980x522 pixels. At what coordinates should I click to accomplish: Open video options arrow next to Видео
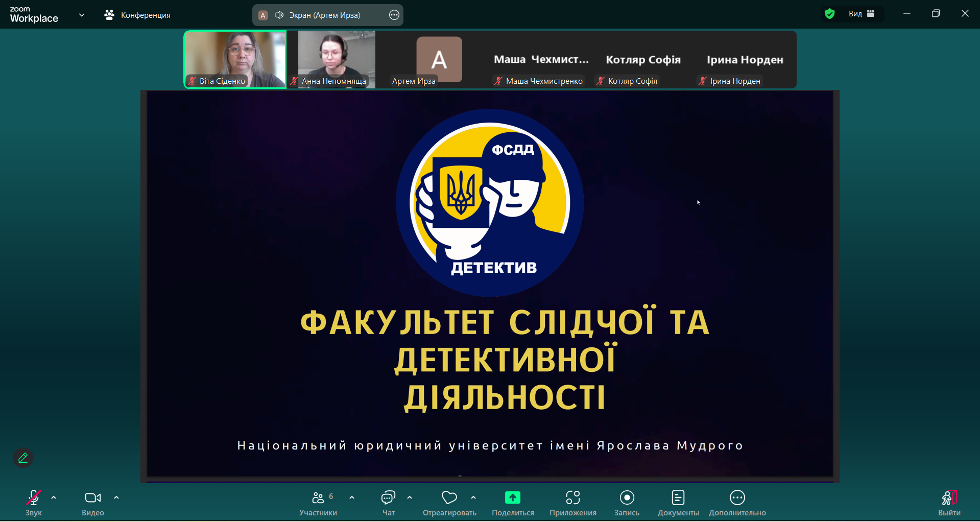pyautogui.click(x=116, y=497)
